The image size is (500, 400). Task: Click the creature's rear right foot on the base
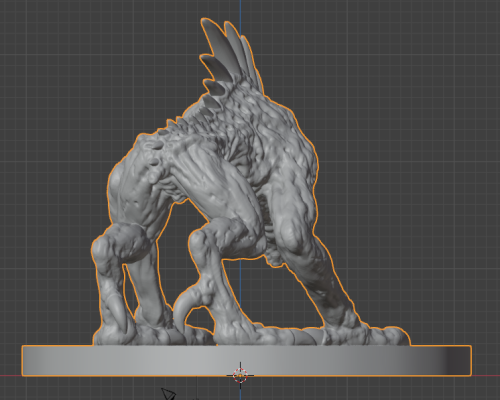[x=367, y=335]
